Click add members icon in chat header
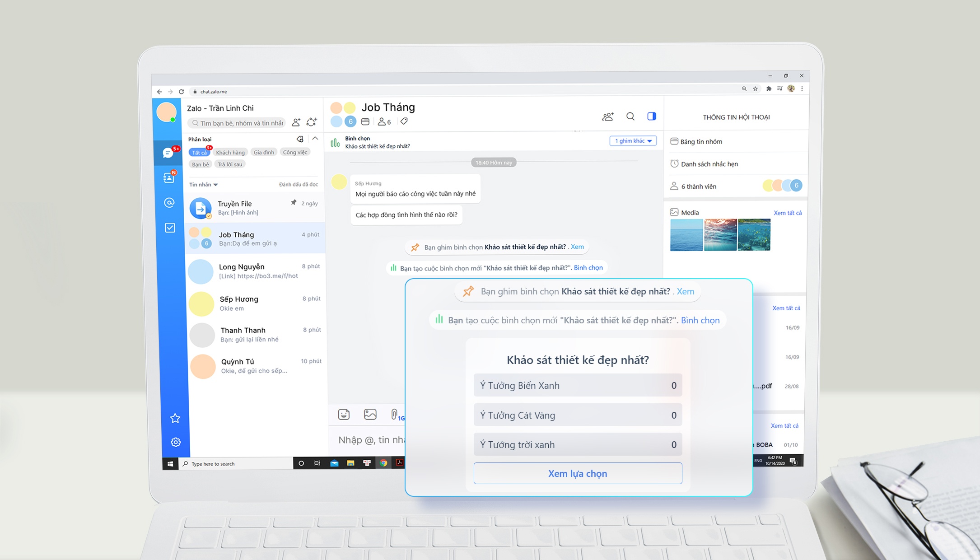Image resolution: width=980 pixels, height=560 pixels. (x=607, y=117)
